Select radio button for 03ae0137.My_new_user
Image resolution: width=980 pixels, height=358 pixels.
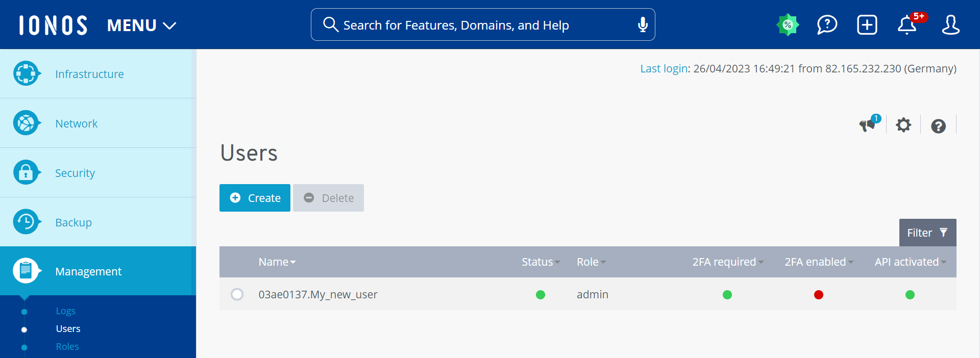point(237,294)
